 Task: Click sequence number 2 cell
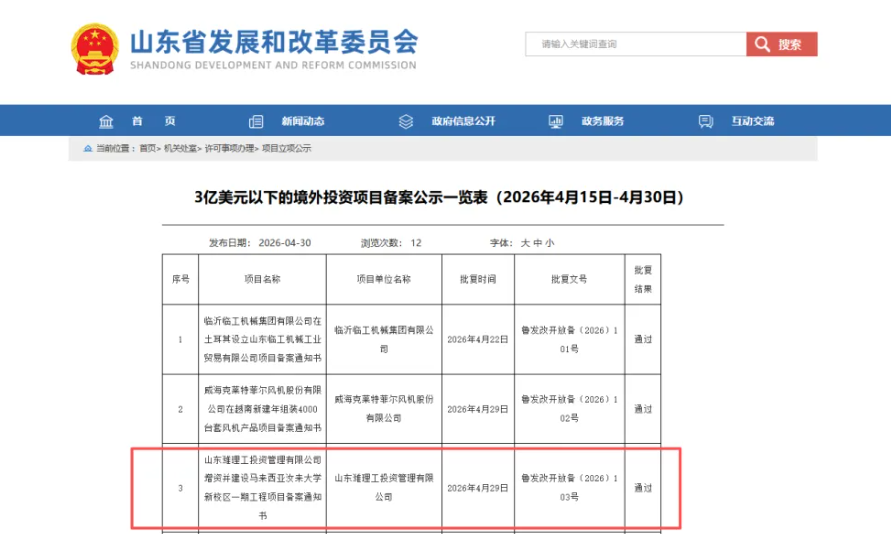point(181,409)
